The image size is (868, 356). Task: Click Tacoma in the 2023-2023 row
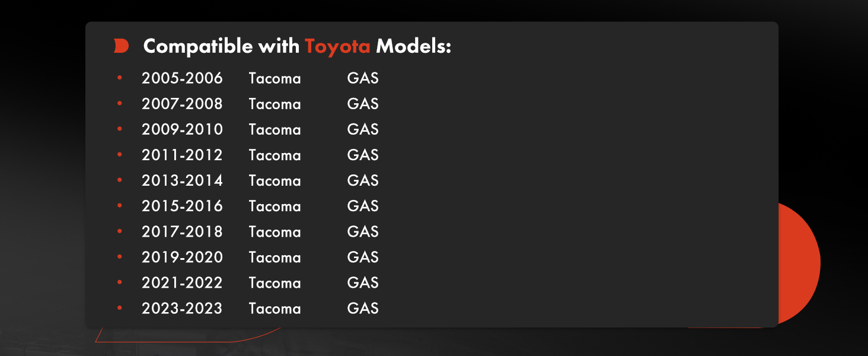coord(275,309)
